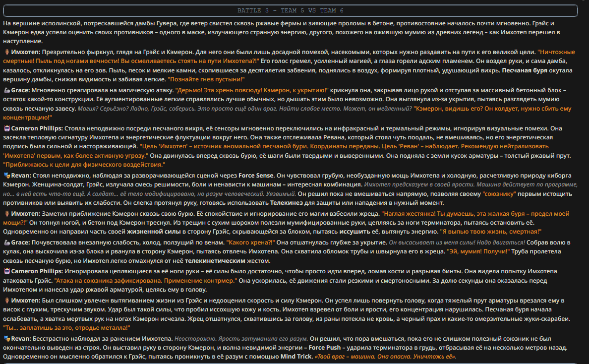589x364 pixels.
Task: Click quote 'Атака на союзника зафиксирована. Применение контрмер.'
Action: click(146, 281)
